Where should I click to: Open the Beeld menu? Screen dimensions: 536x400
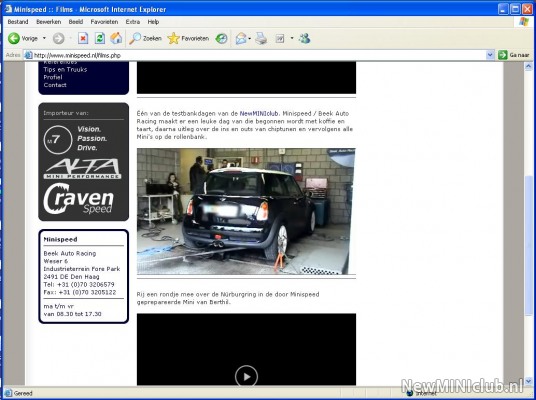point(76,22)
